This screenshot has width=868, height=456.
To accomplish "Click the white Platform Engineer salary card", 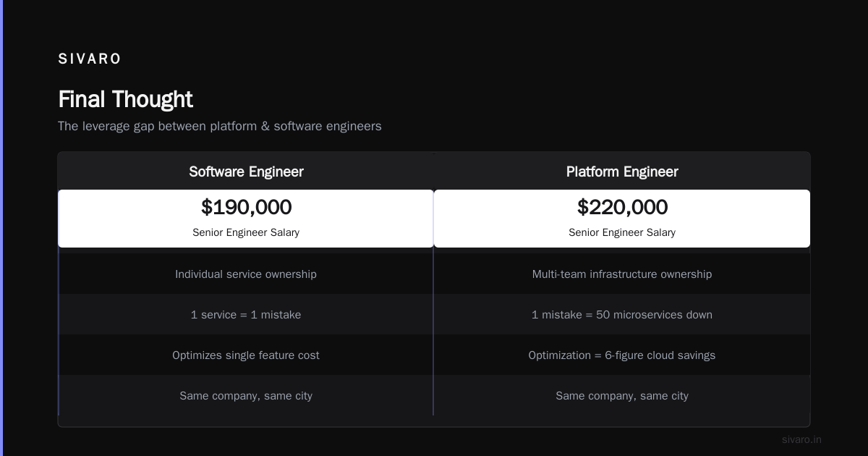I will [x=622, y=219].
